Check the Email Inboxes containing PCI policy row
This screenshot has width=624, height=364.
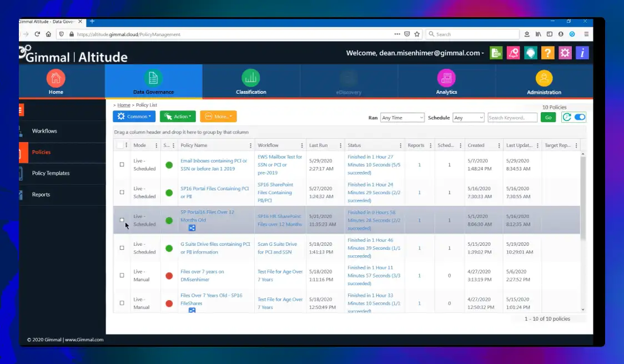coord(122,164)
